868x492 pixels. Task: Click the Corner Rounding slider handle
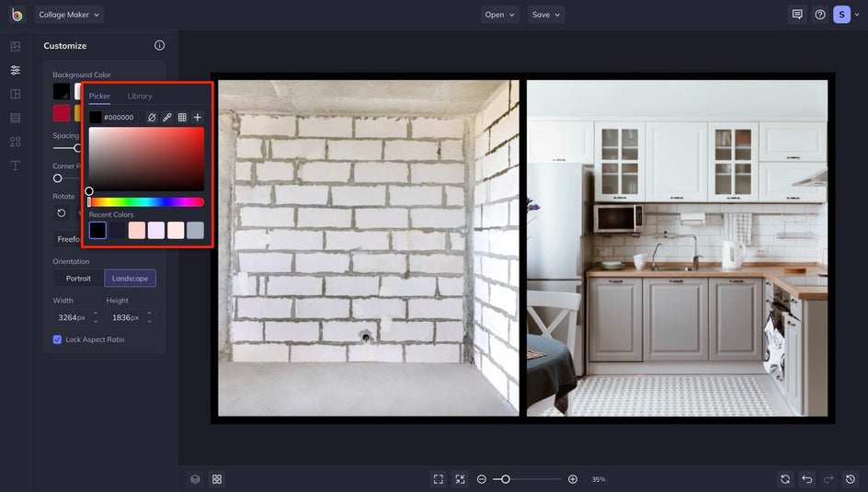pos(58,178)
